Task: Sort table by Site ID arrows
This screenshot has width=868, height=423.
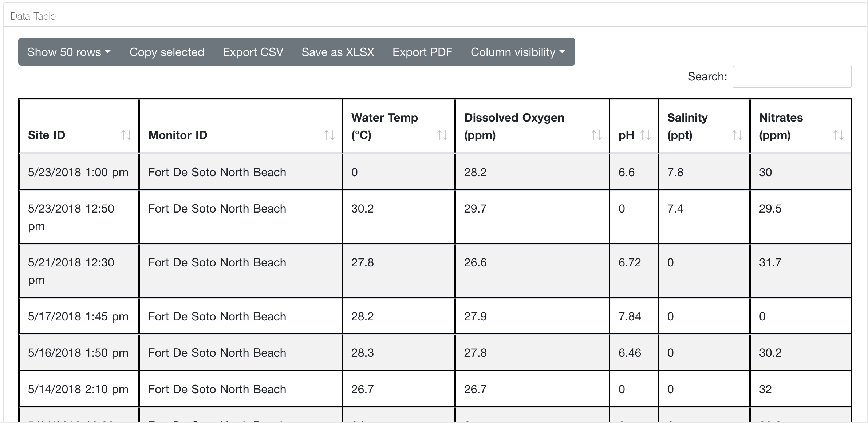Action: point(126,135)
